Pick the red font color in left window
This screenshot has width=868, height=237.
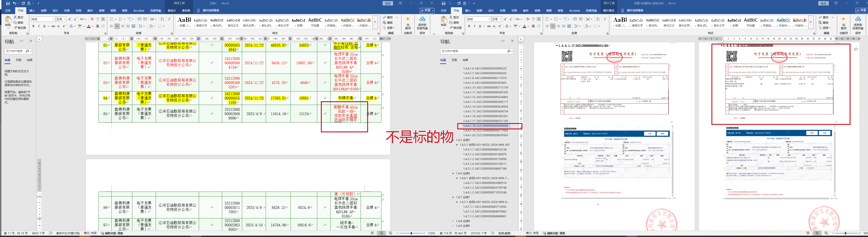click(89, 26)
